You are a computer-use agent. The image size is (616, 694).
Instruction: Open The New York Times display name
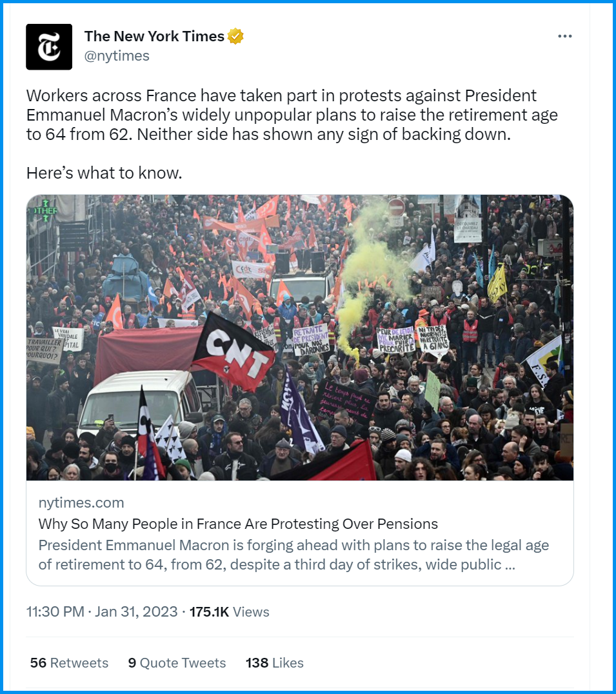[154, 37]
